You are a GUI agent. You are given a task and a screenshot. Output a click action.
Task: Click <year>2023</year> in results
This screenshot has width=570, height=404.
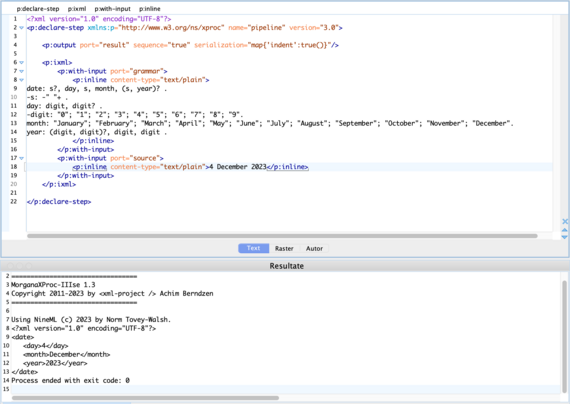click(55, 363)
